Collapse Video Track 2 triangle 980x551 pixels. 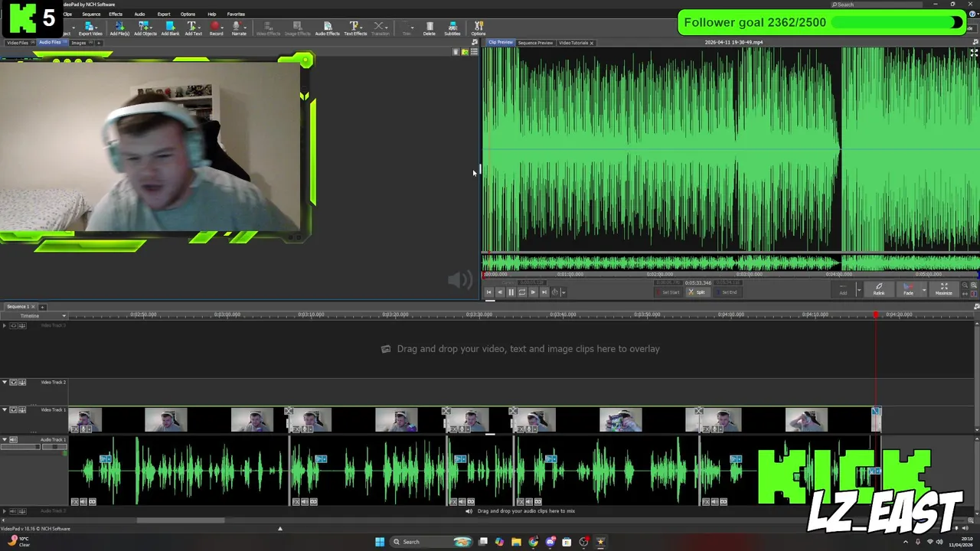(5, 383)
